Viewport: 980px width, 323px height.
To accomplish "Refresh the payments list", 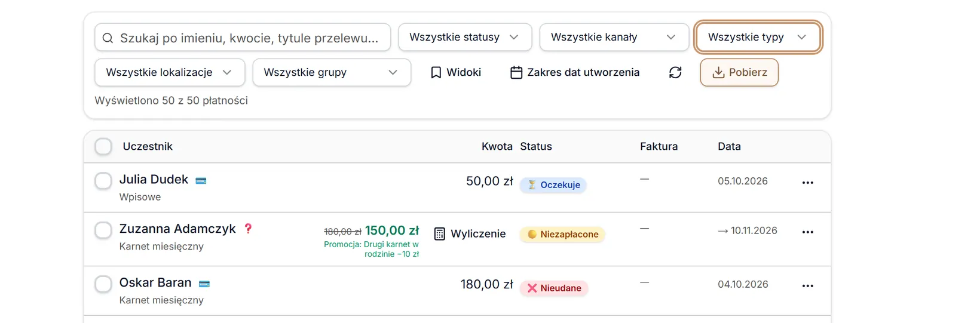I will pyautogui.click(x=675, y=72).
